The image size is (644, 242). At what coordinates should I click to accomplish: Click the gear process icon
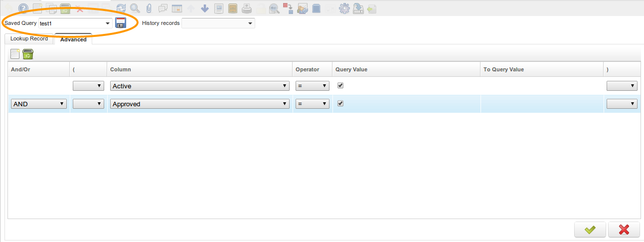pos(344,8)
